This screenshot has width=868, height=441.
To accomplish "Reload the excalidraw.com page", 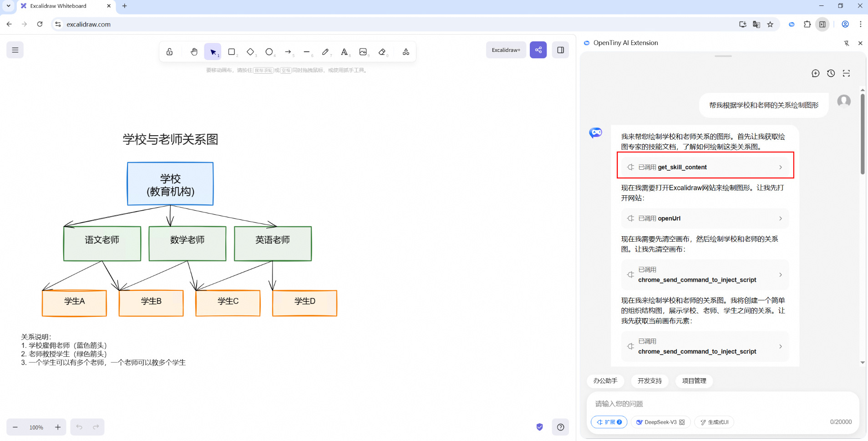I will [x=40, y=25].
